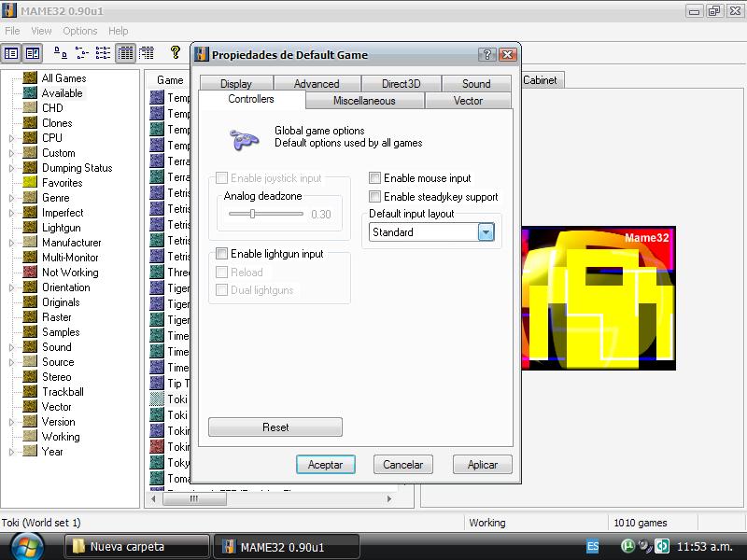Click the uTorrent tray icon
Screen dimensions: 747x560
point(627,546)
